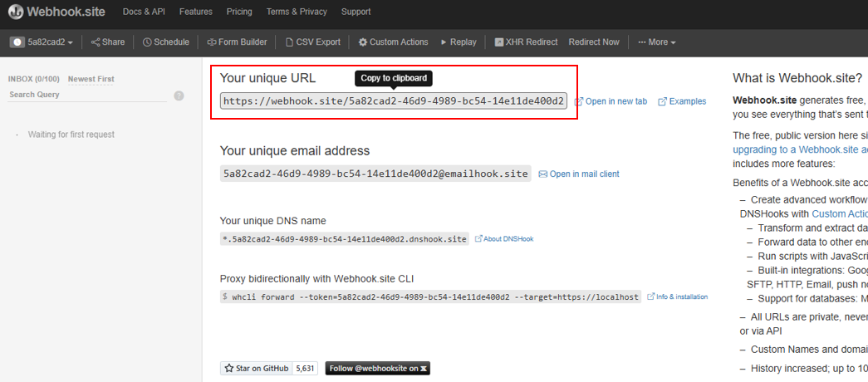Open the Examples link
Viewport: 868px width, 382px height.
682,101
